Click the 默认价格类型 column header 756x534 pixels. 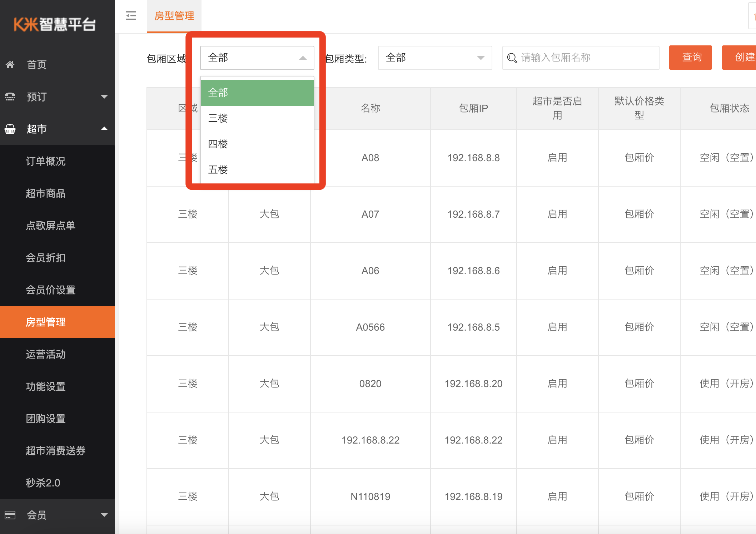click(x=639, y=108)
